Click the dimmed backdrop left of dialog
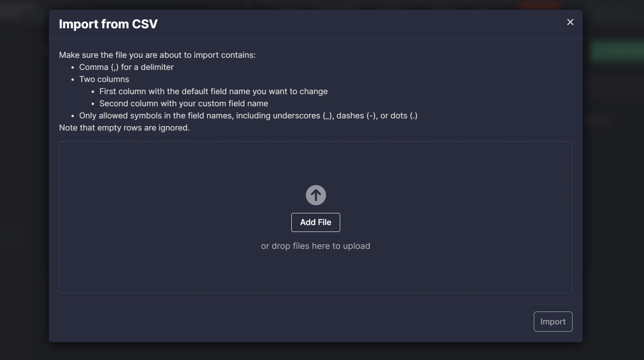Image resolution: width=644 pixels, height=360 pixels. pos(24,182)
